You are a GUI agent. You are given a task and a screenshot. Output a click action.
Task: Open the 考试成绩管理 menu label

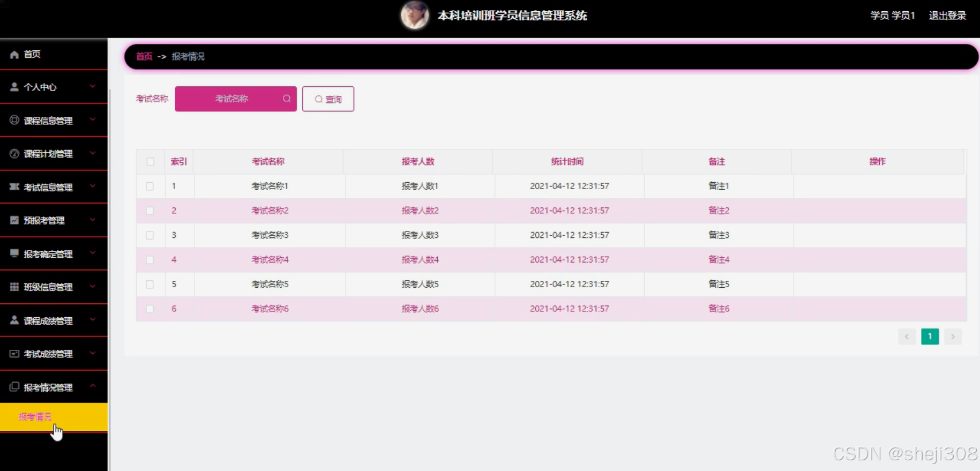pos(48,354)
